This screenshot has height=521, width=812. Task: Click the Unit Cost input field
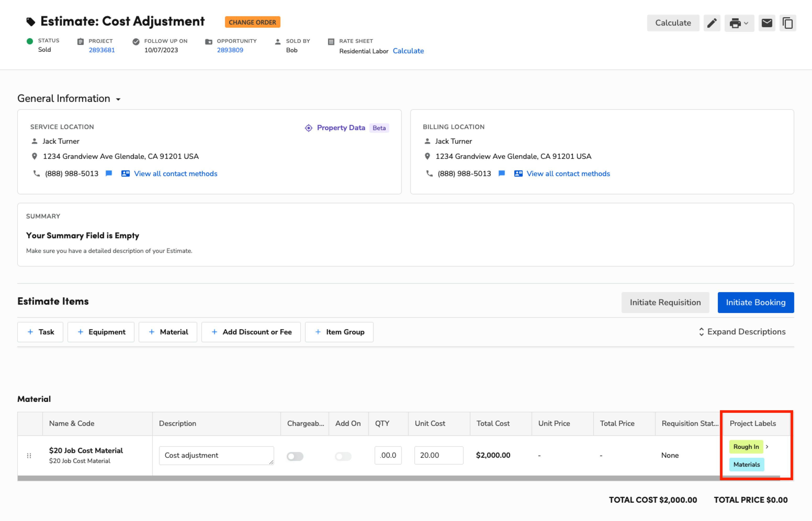(438, 455)
